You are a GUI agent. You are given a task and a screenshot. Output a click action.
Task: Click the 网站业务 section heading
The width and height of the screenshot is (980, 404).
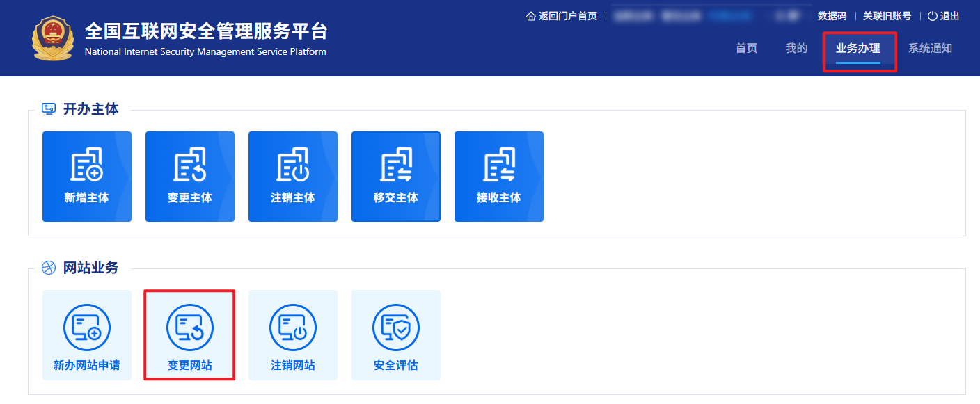click(x=91, y=268)
